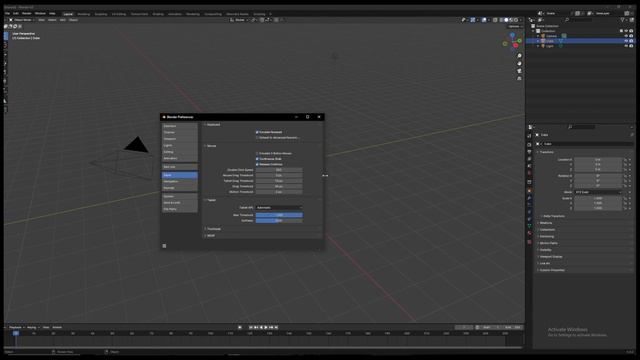Click the outliner filter funnel icon
Image resolution: width=640 pixels, height=360 pixels.
click(622, 20)
